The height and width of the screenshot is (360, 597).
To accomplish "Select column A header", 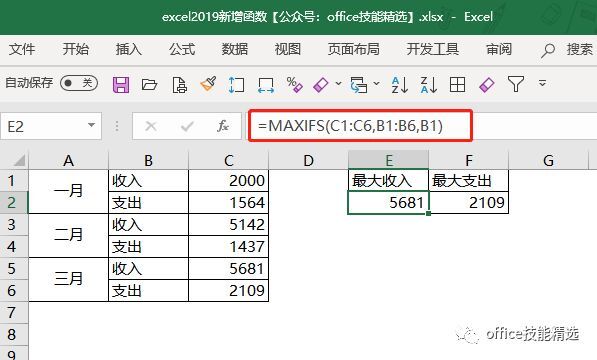I will (x=69, y=160).
